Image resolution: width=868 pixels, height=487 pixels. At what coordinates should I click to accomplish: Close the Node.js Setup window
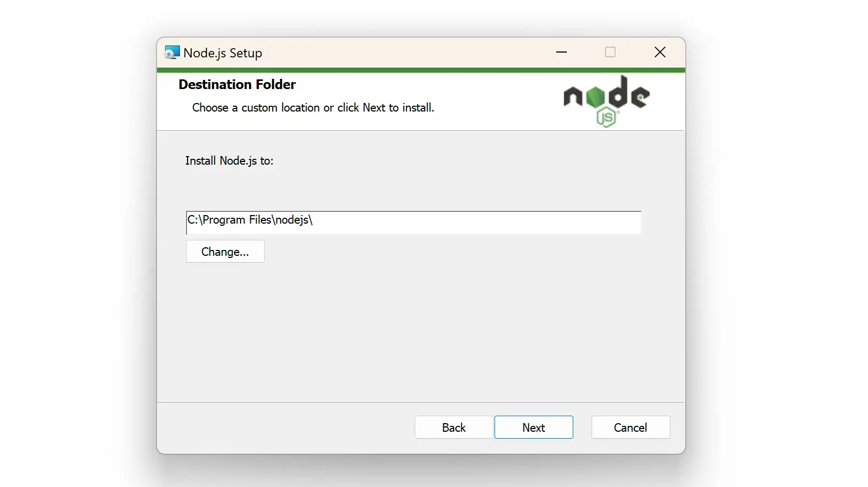click(660, 52)
